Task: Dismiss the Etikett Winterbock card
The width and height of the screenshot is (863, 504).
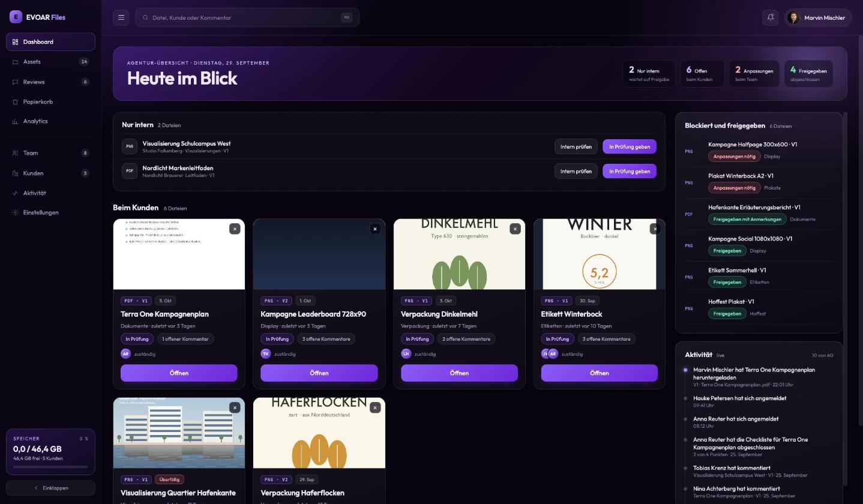Action: tap(655, 229)
